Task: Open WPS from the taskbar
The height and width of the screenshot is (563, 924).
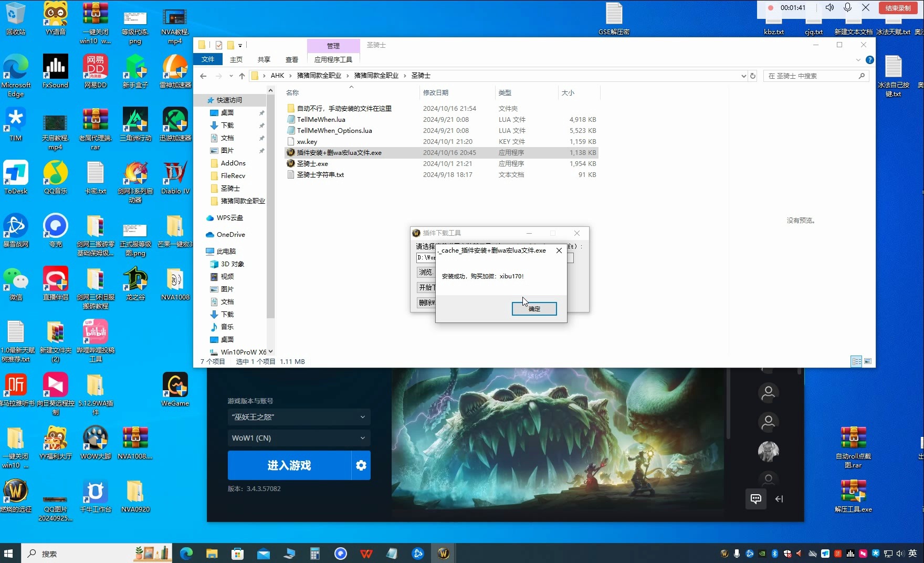Action: [366, 554]
